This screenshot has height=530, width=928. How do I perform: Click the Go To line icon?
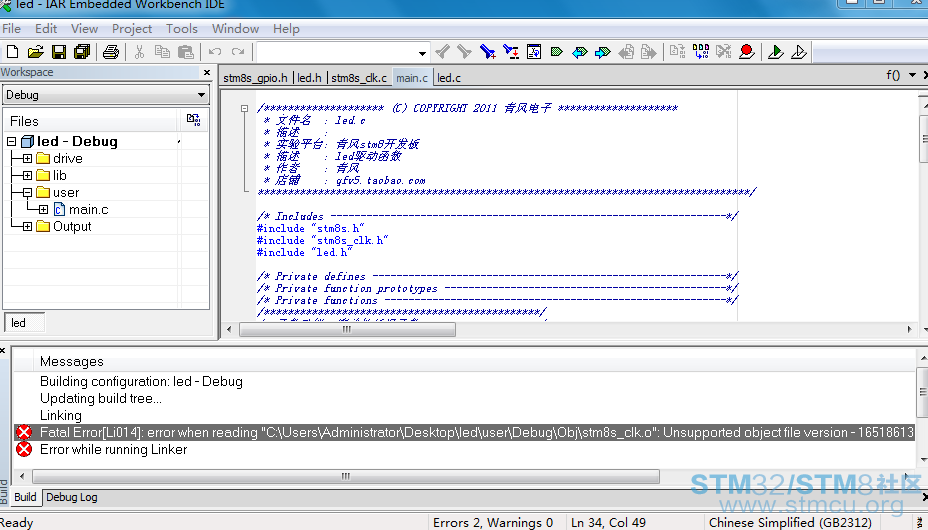pyautogui.click(x=534, y=52)
